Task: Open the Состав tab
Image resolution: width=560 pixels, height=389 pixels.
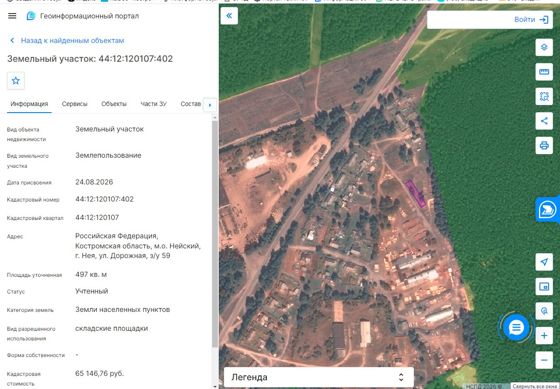Action: pos(191,104)
